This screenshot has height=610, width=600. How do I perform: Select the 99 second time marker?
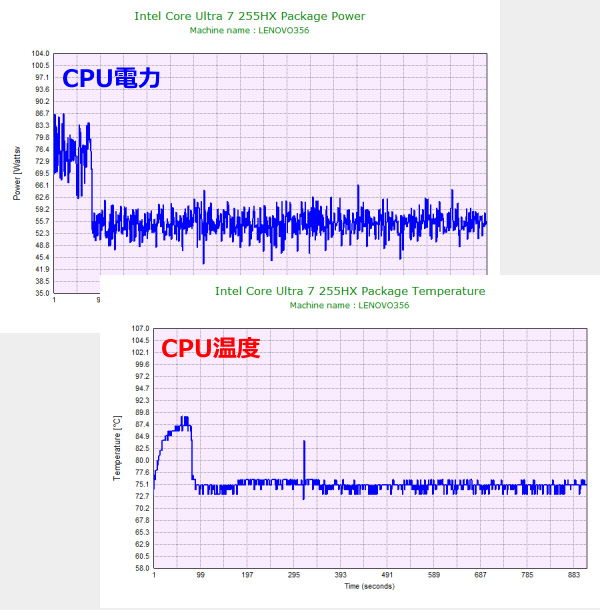click(x=200, y=576)
